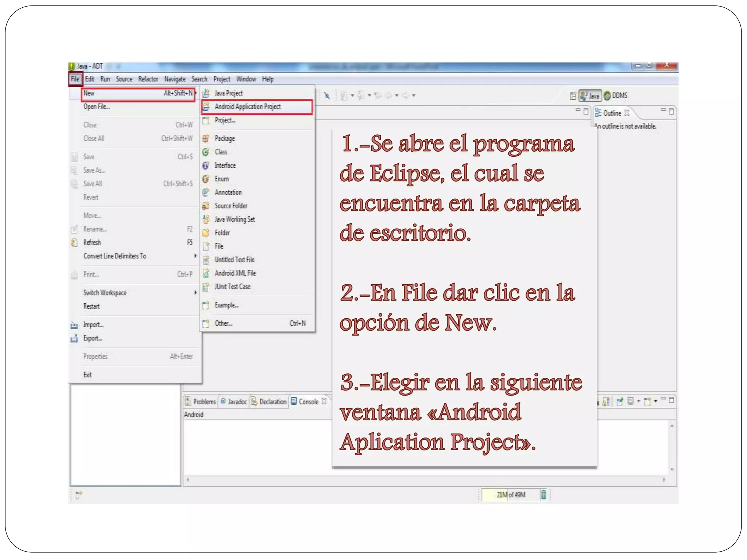Open the Display Selected Console dropdown arrow
The width and height of the screenshot is (747, 560).
point(639,401)
